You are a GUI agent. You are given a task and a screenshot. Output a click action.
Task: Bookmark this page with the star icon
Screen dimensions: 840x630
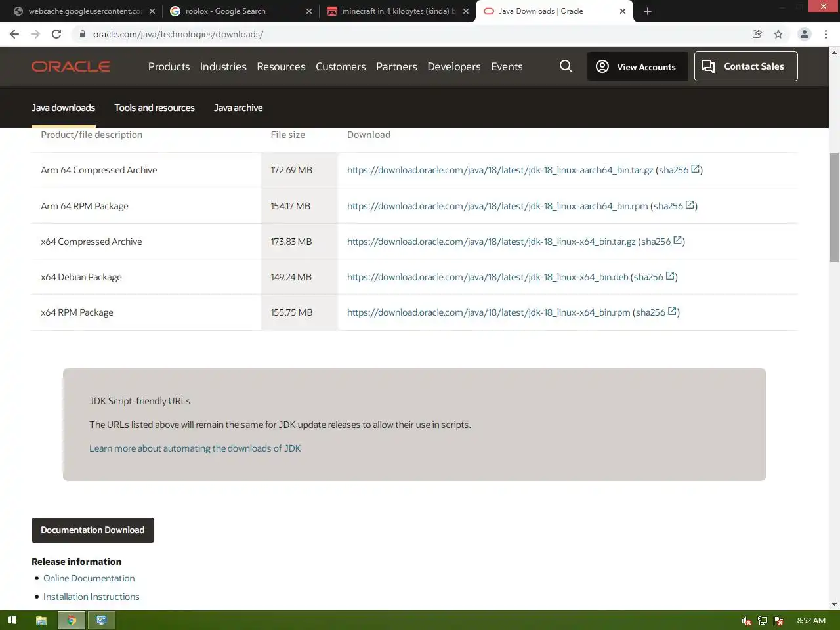coord(778,34)
